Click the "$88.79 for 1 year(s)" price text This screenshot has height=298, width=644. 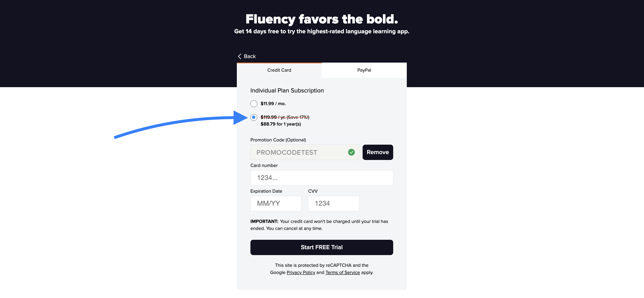[x=280, y=124]
